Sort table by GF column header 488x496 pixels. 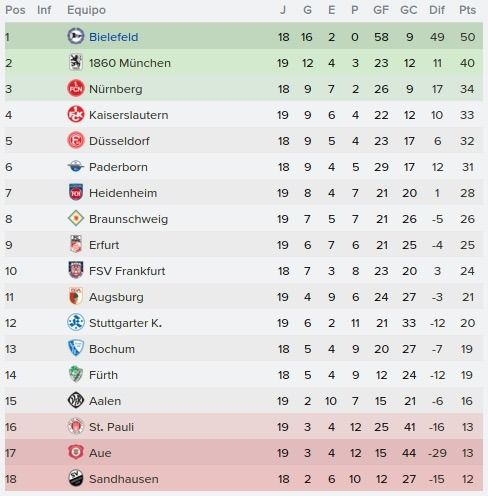tap(381, 10)
